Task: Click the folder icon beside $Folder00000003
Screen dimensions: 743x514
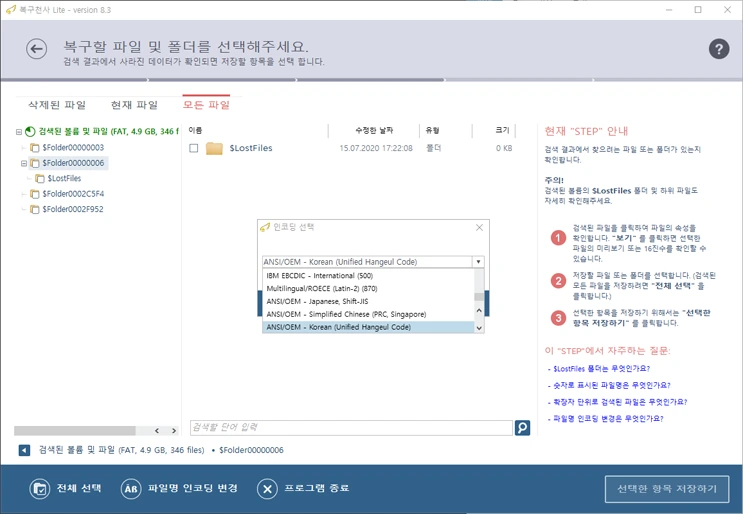Action: (x=35, y=148)
